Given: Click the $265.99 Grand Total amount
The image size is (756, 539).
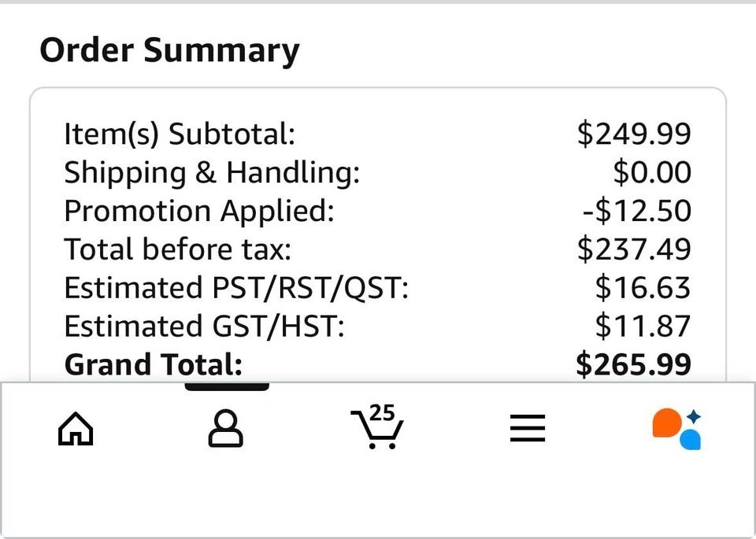Looking at the screenshot, I should pos(634,364).
